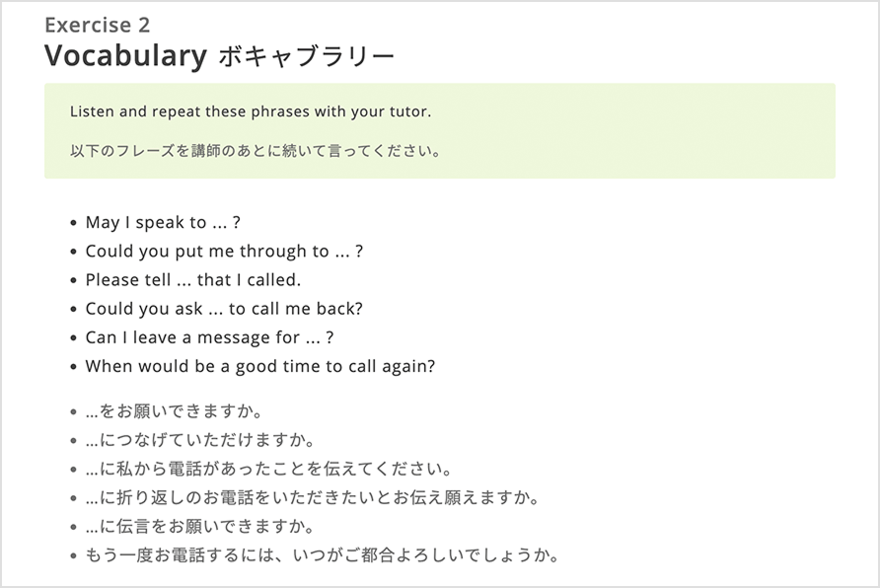The height and width of the screenshot is (588, 880).
Task: Click …に私から電話があったことを伝えてください。
Action: click(x=268, y=469)
